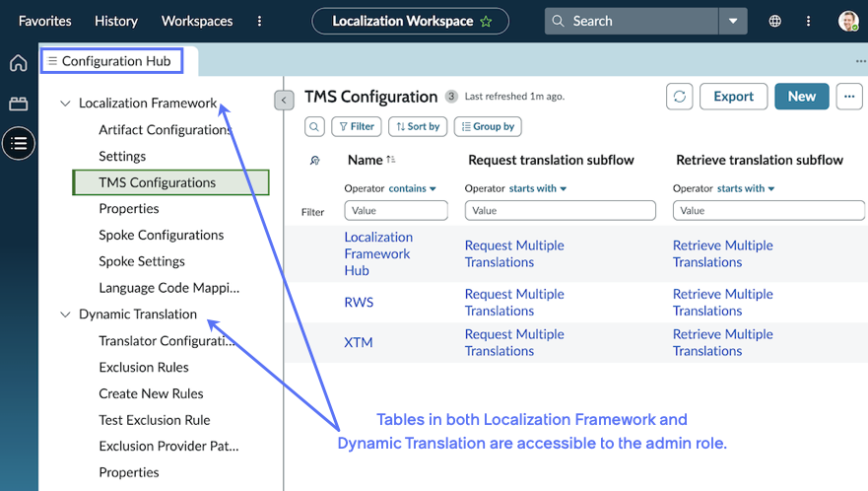The image size is (868, 491).
Task: Open Retrieve Multiple Translations link in RWS row
Action: click(x=722, y=302)
